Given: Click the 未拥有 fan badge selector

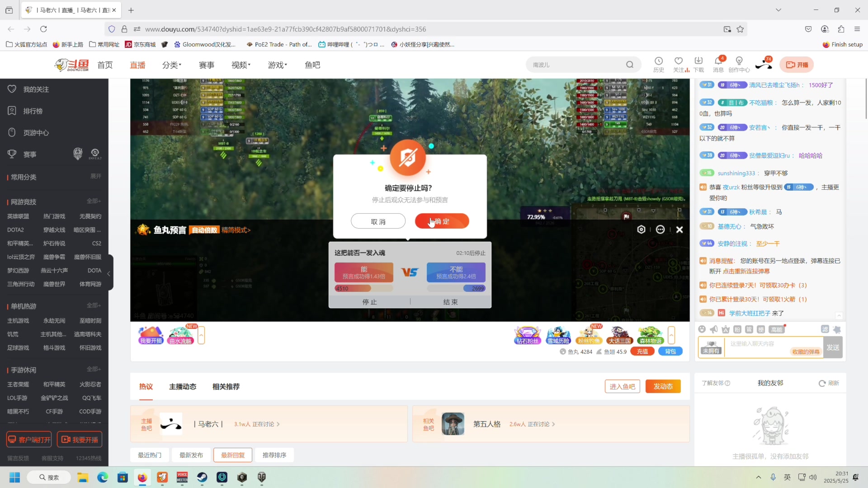Looking at the screenshot, I should coord(711,347).
